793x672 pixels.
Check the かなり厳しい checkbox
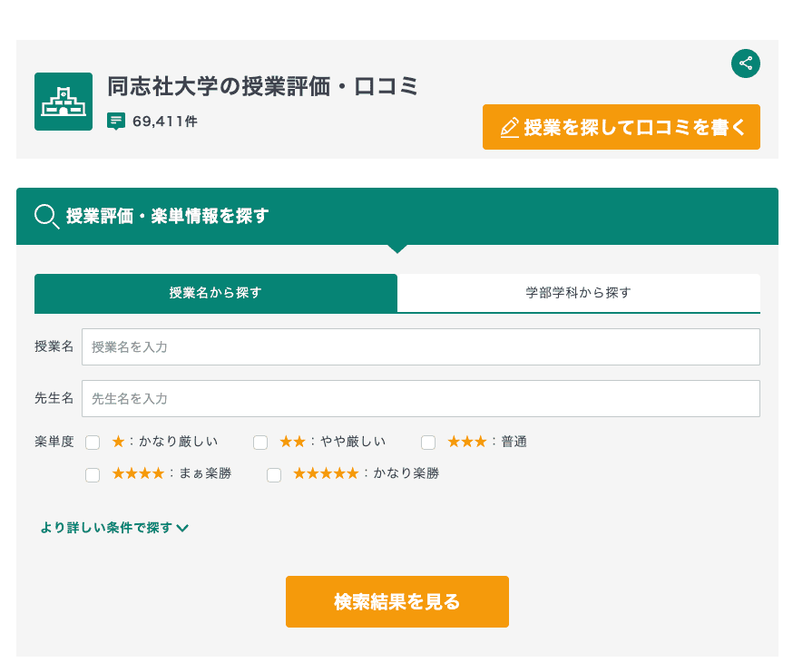(92, 442)
